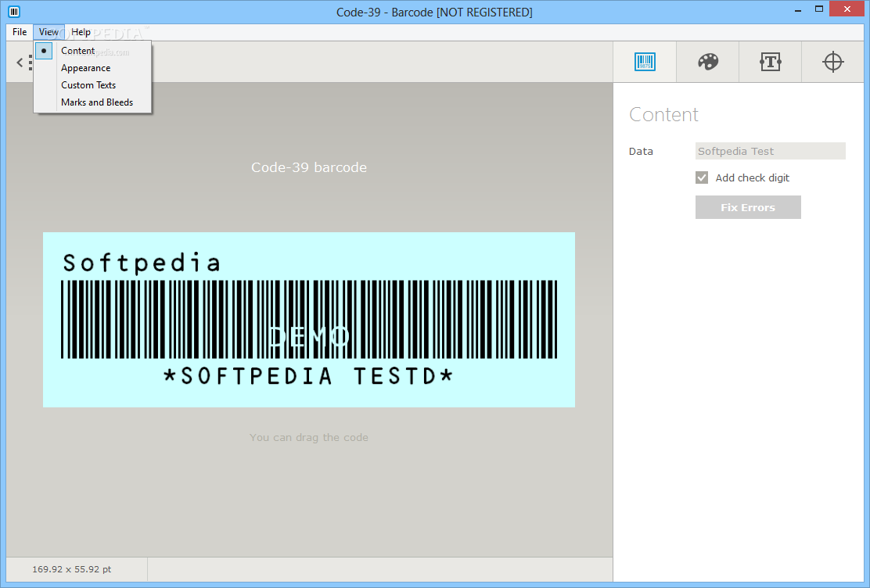Screen dimensions: 870x588
Task: Click the 169.92 x 55.92 pt size readout
Action: [71, 569]
